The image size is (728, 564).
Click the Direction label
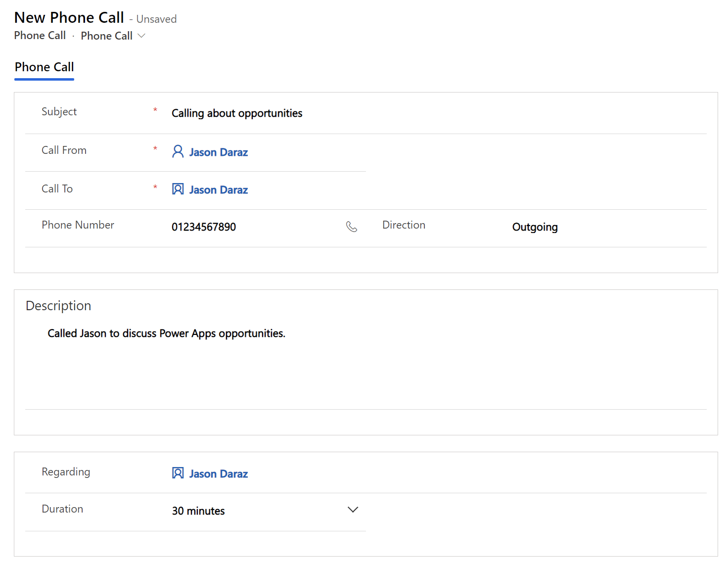click(x=404, y=225)
